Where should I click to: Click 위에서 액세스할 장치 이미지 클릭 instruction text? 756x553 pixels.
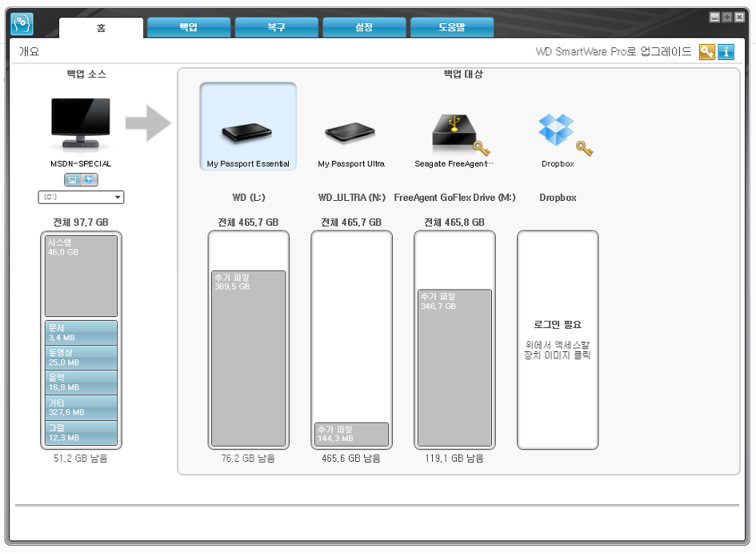coord(558,350)
